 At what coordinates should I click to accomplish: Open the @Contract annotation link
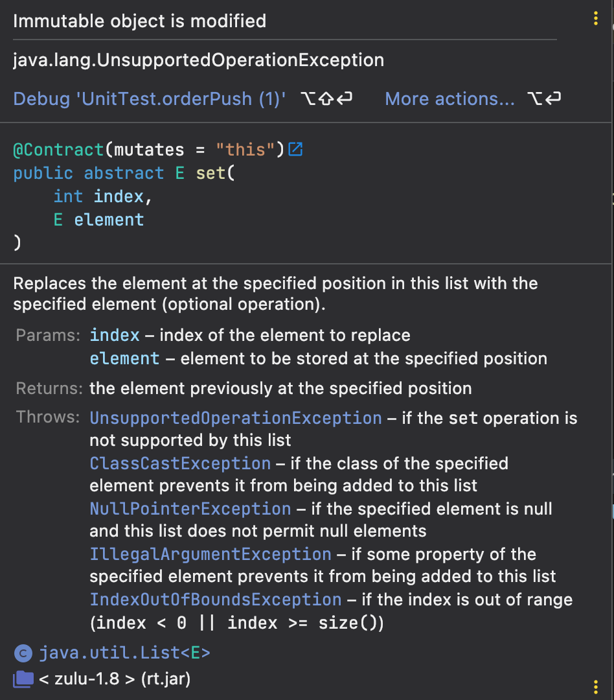58,150
